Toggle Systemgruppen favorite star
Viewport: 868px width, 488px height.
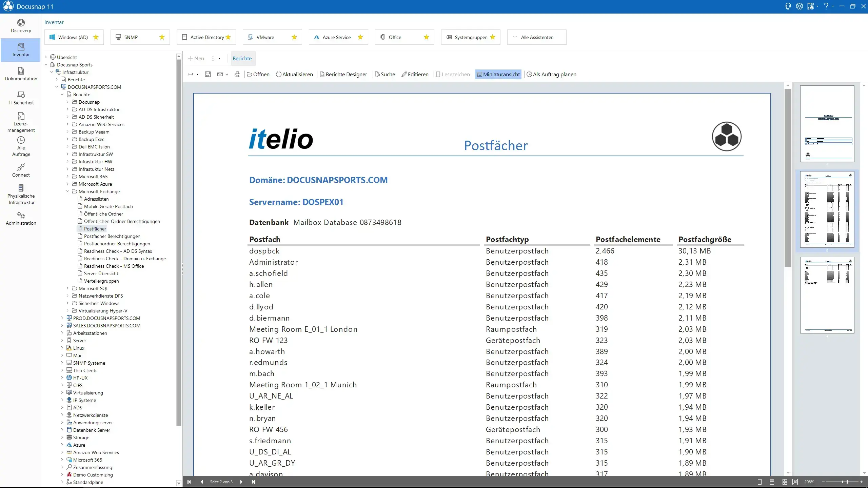[x=493, y=37]
